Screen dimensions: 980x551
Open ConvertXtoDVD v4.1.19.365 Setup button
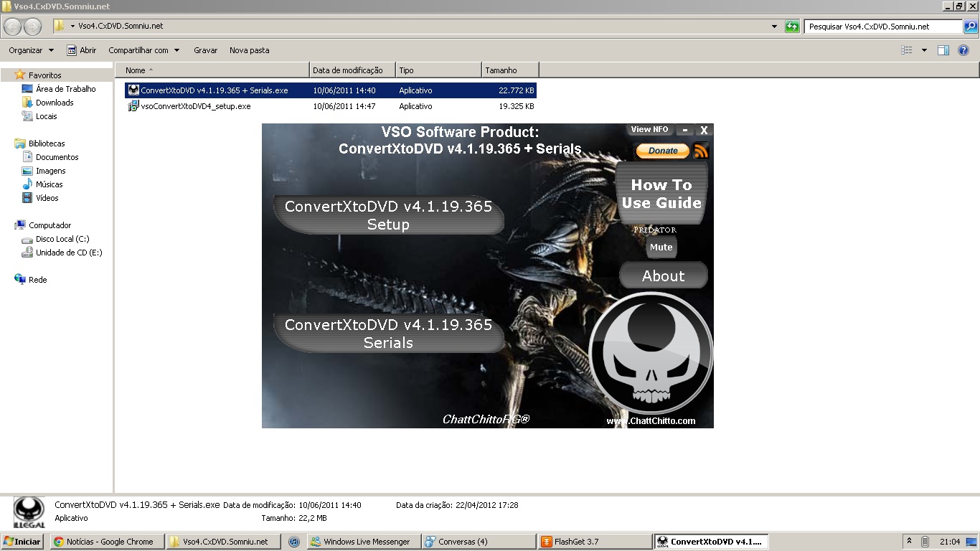[388, 215]
